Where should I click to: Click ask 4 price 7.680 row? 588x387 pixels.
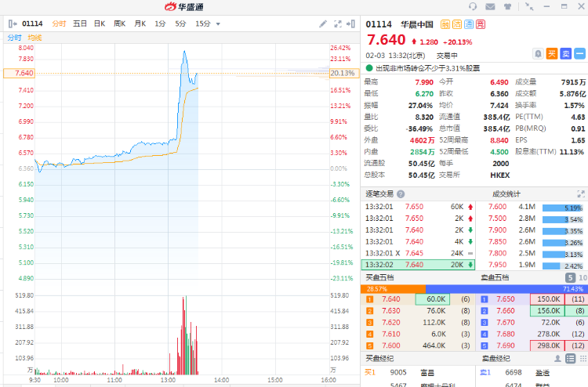pyautogui.click(x=532, y=334)
